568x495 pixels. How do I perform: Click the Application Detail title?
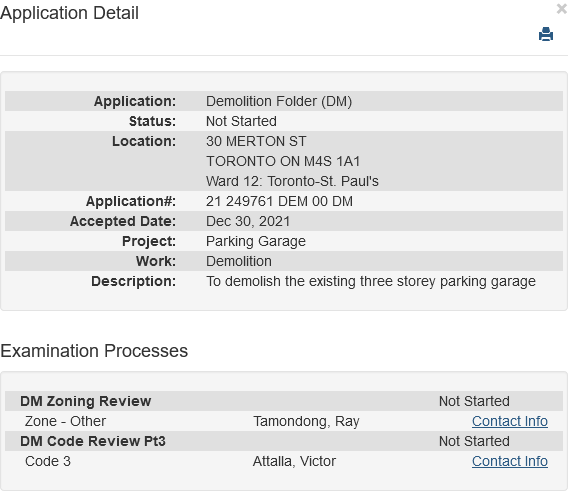pos(69,13)
